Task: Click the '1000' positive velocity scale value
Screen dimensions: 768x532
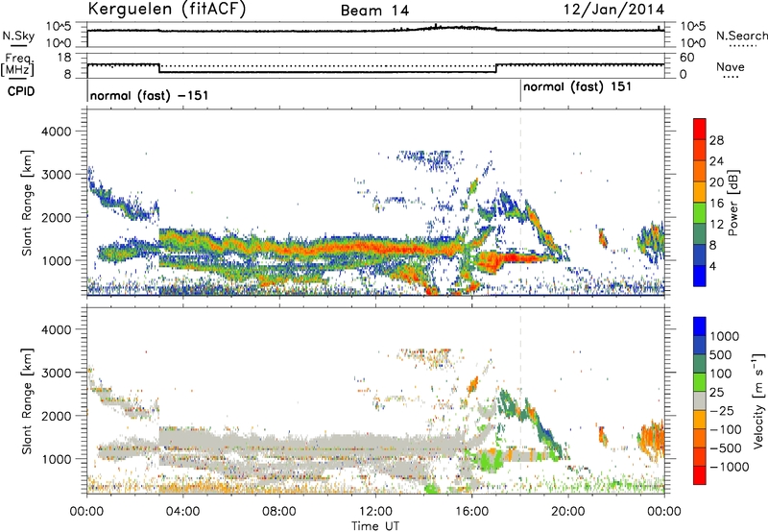Action: (x=725, y=336)
